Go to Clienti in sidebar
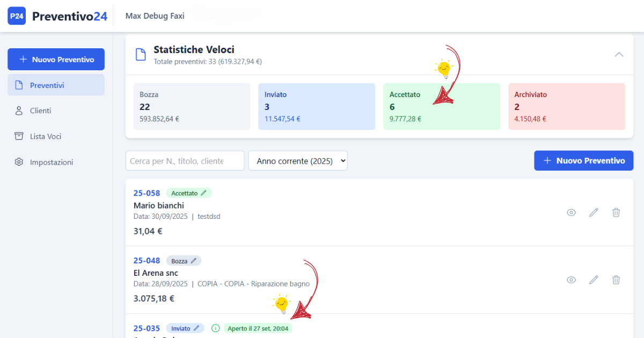The width and height of the screenshot is (644, 338). click(x=41, y=111)
